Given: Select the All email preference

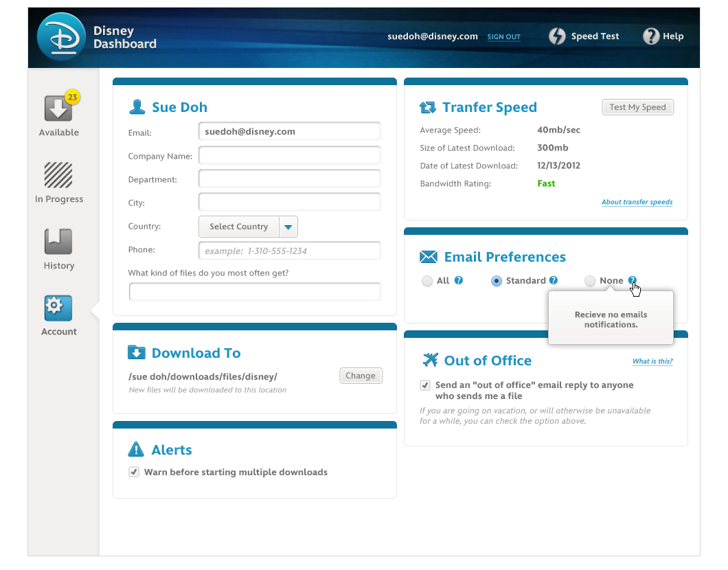Looking at the screenshot, I should (426, 281).
